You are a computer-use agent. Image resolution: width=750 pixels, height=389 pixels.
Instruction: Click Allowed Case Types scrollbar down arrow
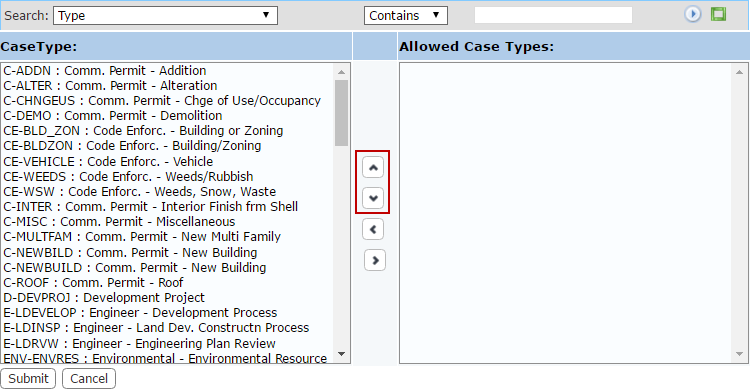[739, 354]
